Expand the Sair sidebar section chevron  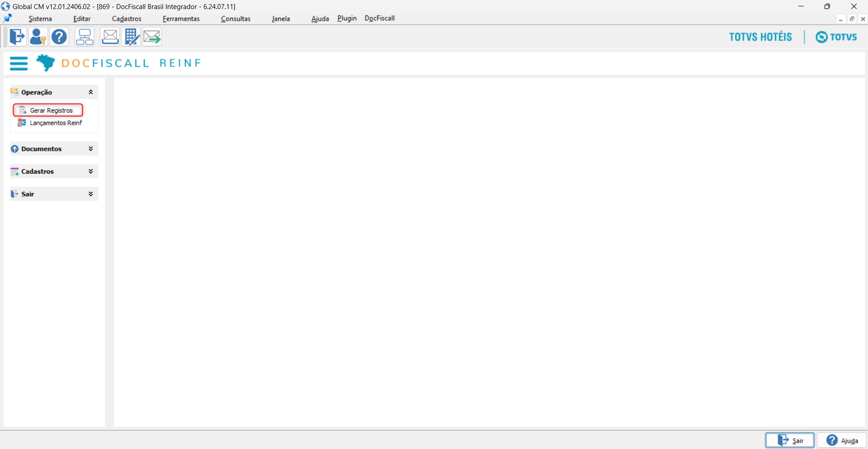tap(90, 194)
